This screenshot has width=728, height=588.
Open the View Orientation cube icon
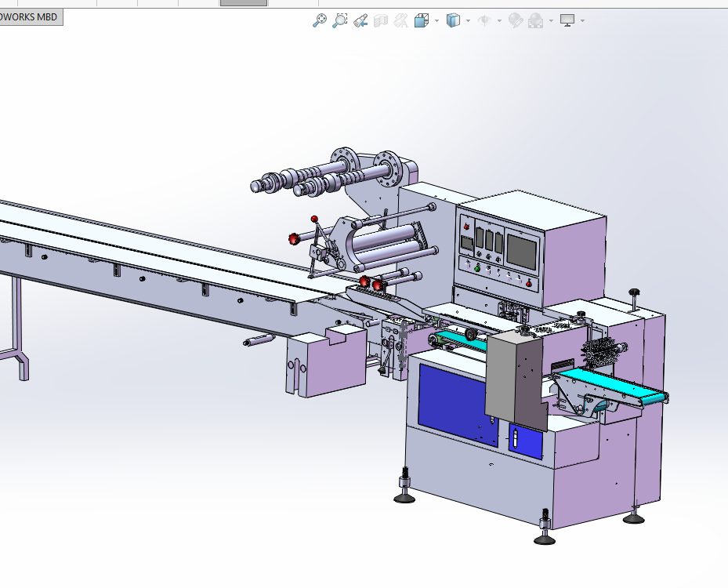tap(422, 20)
